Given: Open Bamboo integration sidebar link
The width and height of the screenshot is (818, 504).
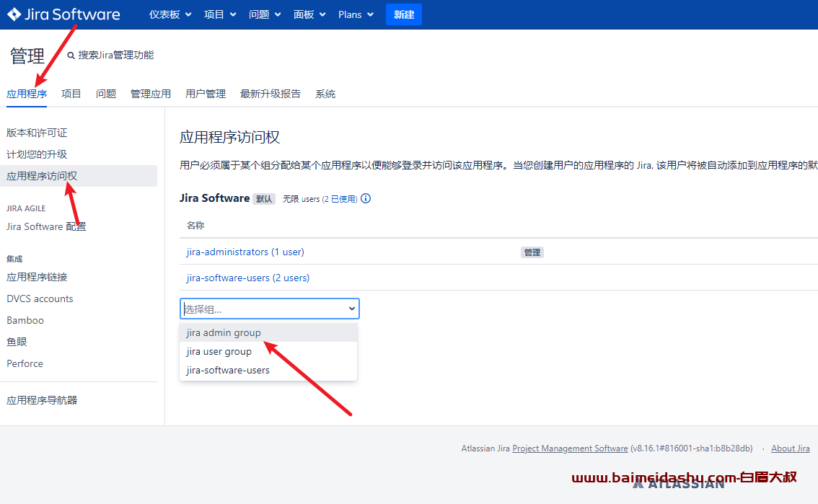Looking at the screenshot, I should point(25,321).
